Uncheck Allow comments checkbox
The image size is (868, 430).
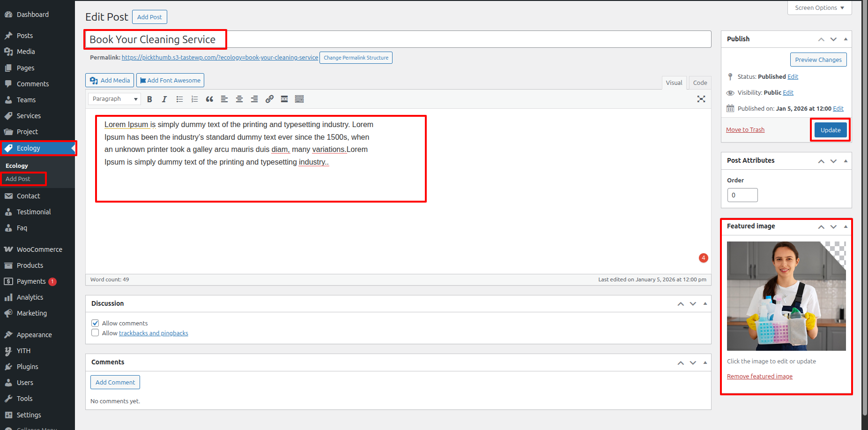point(95,323)
